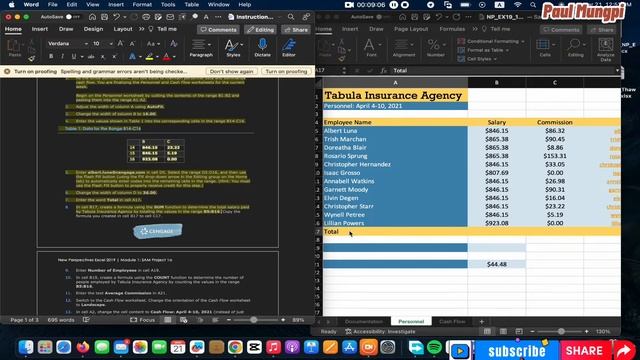Switch to Excel Page Layout tab

point(411,29)
